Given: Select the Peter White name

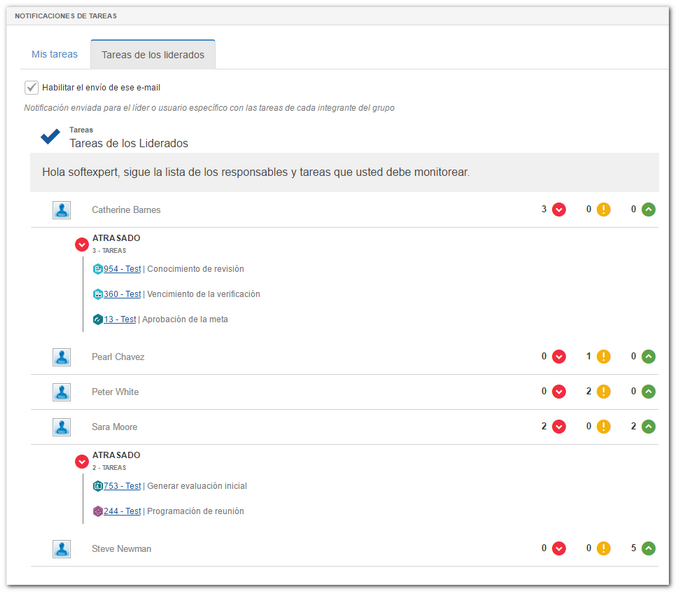Looking at the screenshot, I should (x=115, y=392).
